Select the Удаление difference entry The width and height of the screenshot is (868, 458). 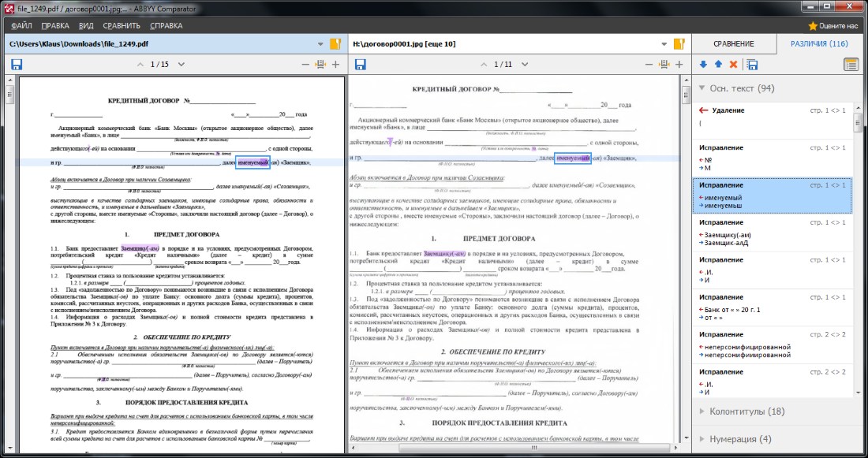click(x=773, y=120)
